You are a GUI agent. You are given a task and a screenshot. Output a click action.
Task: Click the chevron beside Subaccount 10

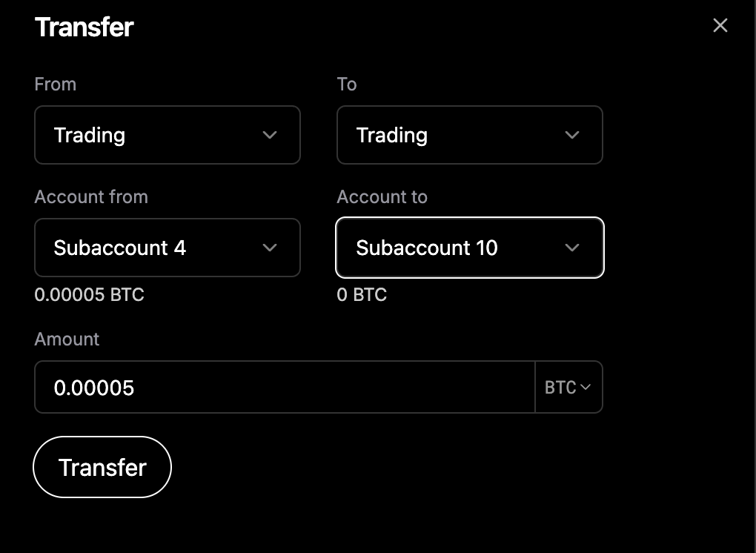(x=571, y=248)
